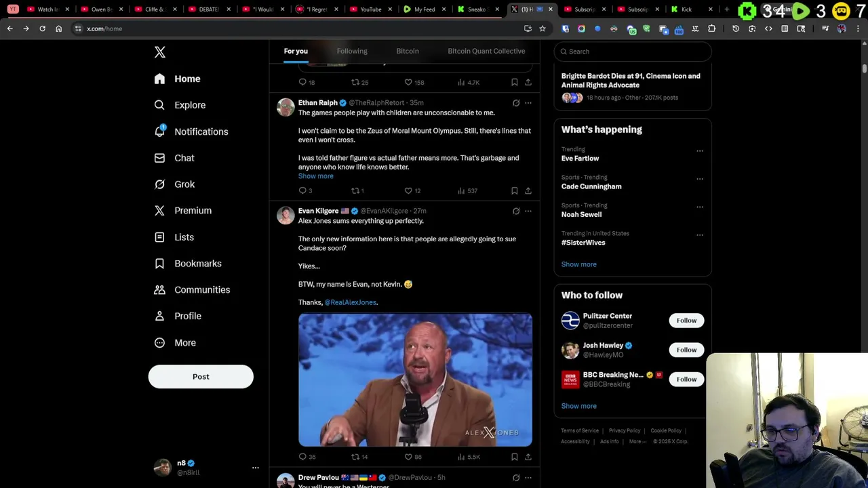The width and height of the screenshot is (868, 488).
Task: Open Lists from sidebar
Action: pyautogui.click(x=174, y=237)
